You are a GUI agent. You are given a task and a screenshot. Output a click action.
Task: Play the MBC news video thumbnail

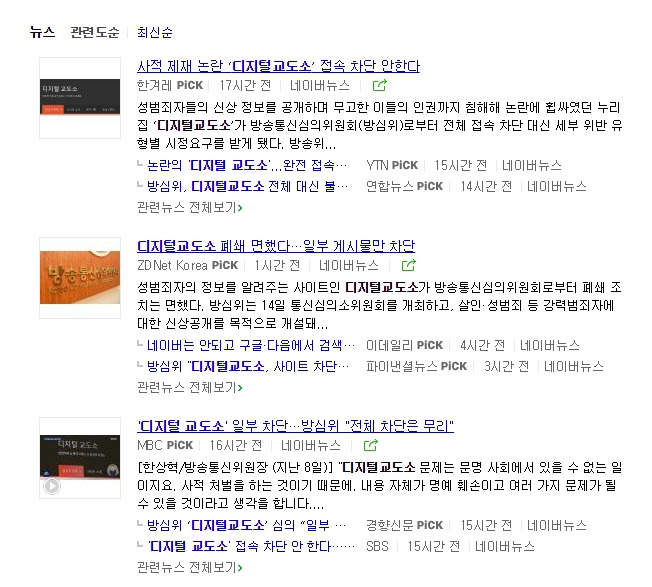click(80, 458)
